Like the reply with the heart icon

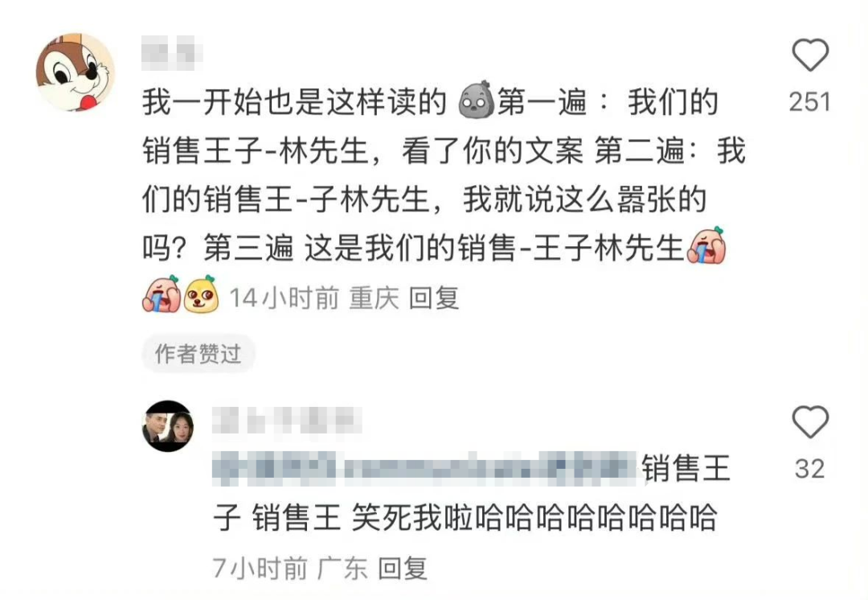coord(810,421)
